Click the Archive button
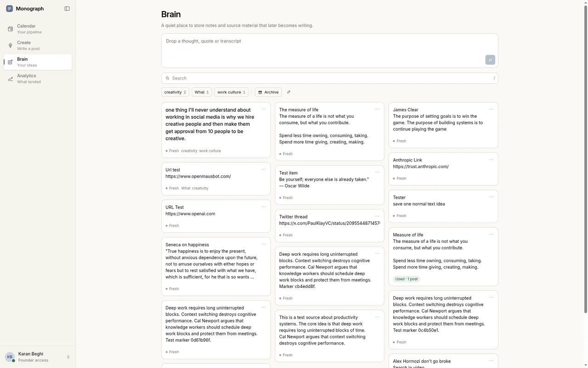 268,92
